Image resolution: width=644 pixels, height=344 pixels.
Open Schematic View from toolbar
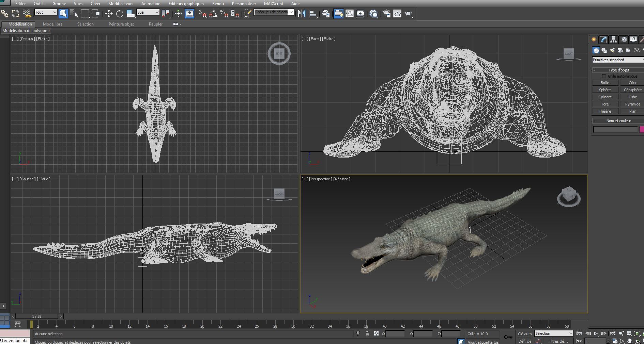[361, 14]
